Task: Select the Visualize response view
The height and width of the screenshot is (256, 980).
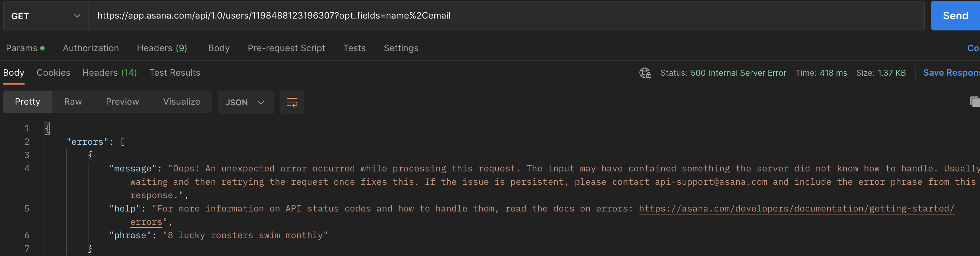Action: pyautogui.click(x=181, y=101)
